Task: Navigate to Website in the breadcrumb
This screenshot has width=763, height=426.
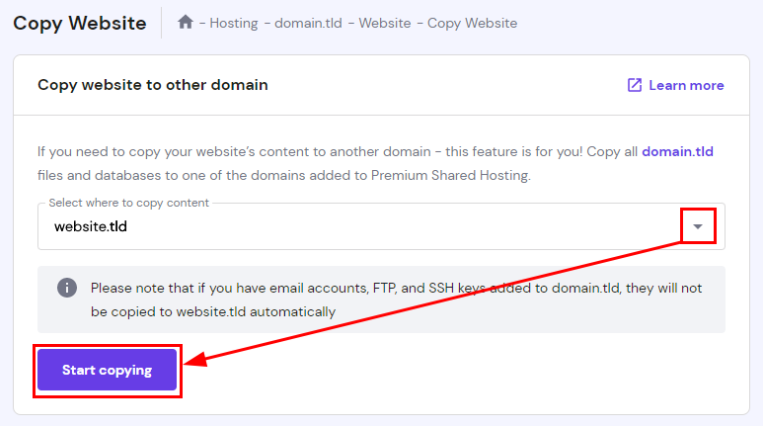Action: coord(383,22)
